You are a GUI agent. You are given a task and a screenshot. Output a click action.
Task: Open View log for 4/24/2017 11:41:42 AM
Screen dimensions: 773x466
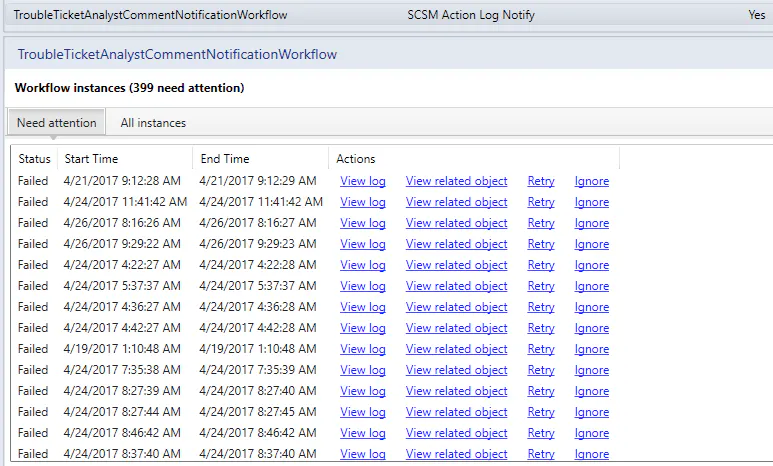[363, 202]
